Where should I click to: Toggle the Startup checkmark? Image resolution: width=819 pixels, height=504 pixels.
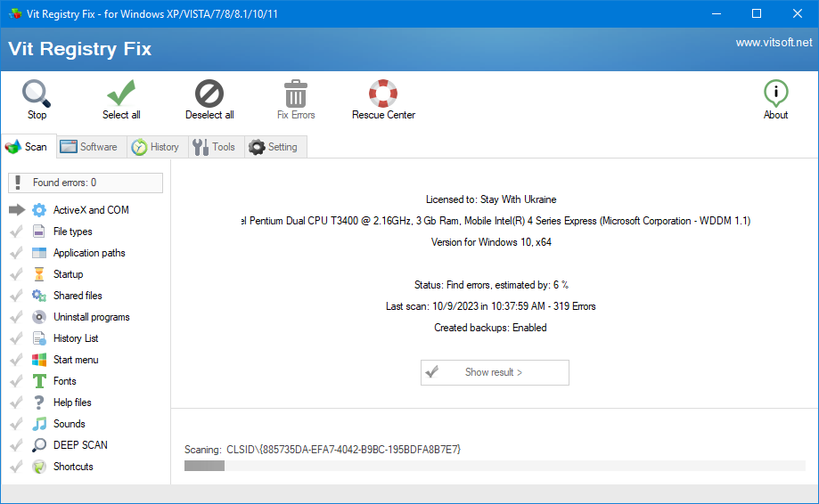[x=16, y=274]
